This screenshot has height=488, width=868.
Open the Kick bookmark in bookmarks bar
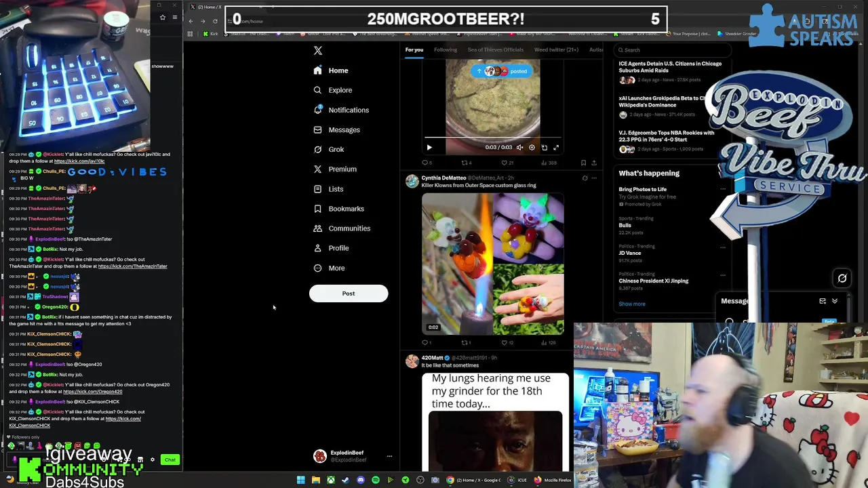pyautogui.click(x=211, y=34)
